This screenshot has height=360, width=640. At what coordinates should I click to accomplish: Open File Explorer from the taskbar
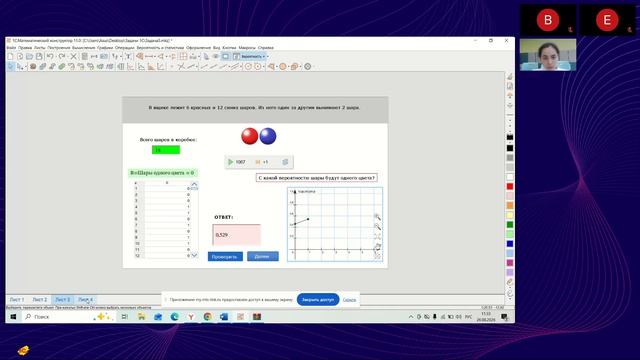141,317
